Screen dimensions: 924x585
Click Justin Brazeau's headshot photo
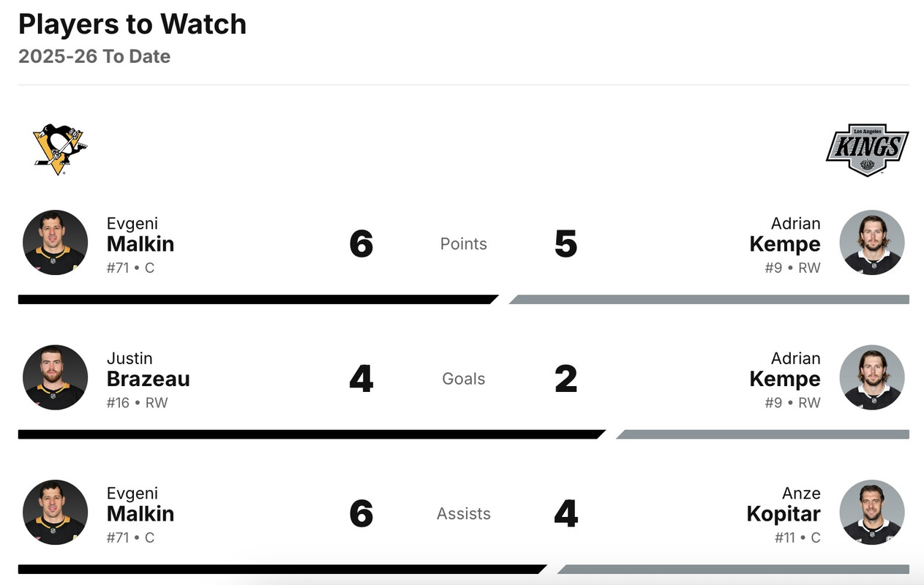[56, 377]
